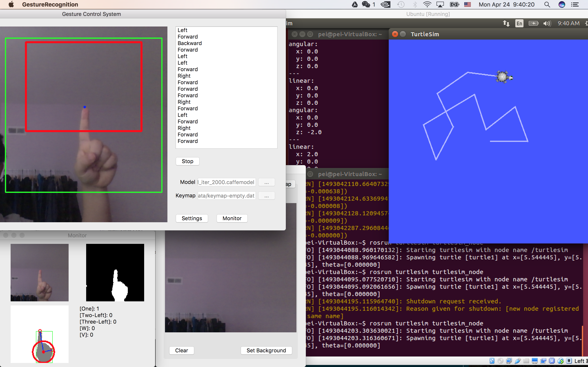Open the GestureRecognition app menu
The image size is (588, 367).
pyautogui.click(x=50, y=4)
